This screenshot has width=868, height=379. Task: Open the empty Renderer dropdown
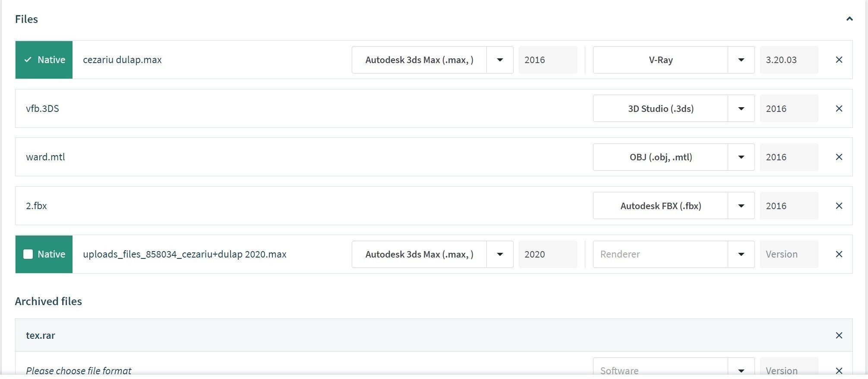point(741,254)
